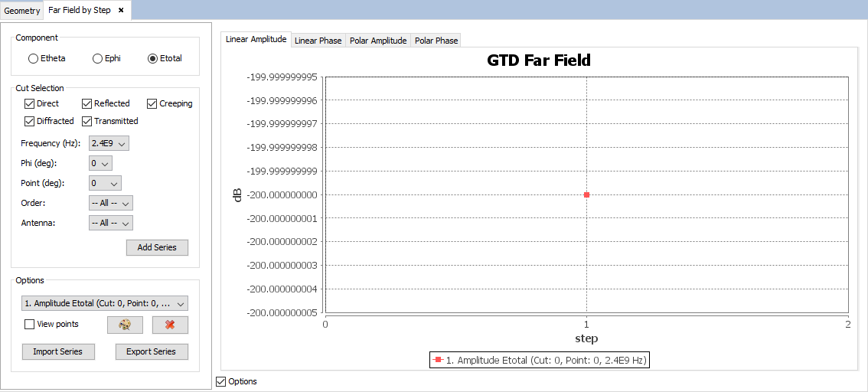The width and height of the screenshot is (868, 392).
Task: Click the Add Series button
Action: pos(157,247)
